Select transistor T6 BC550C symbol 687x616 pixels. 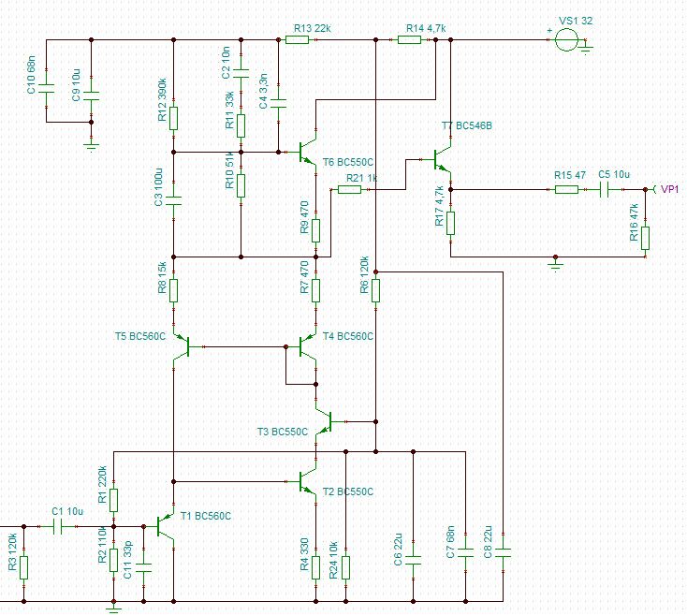point(308,152)
